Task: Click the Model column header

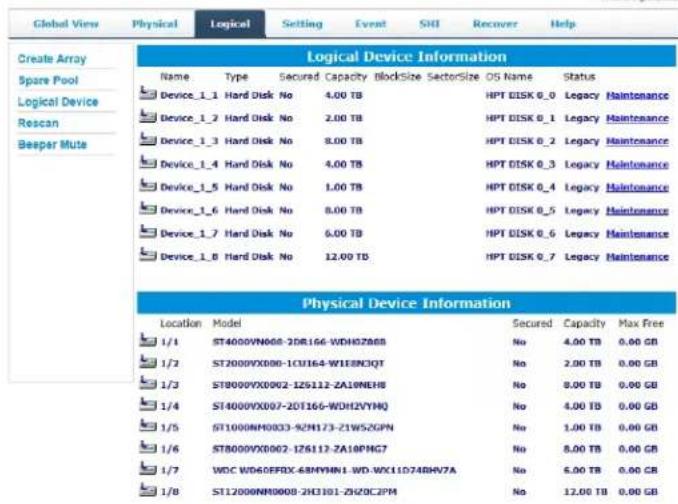Action: click(227, 323)
